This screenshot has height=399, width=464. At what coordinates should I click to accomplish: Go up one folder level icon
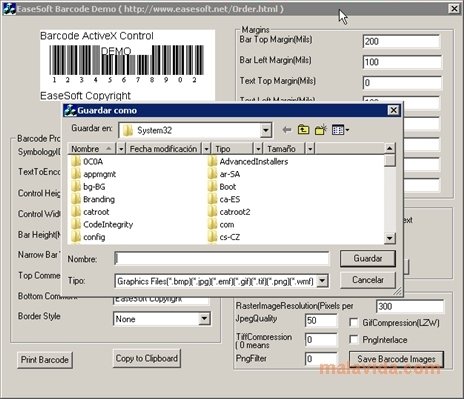tap(303, 130)
